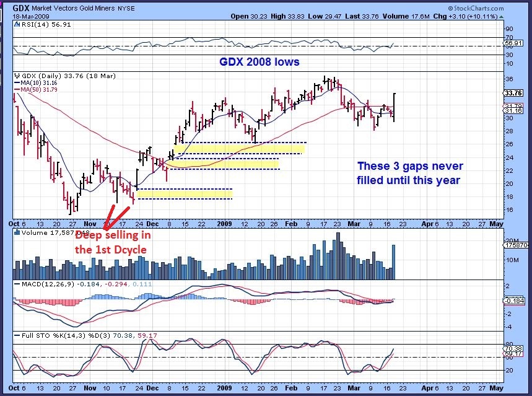Click the "These 3 gaps never filled" note
The image size is (532, 396).
click(410, 173)
